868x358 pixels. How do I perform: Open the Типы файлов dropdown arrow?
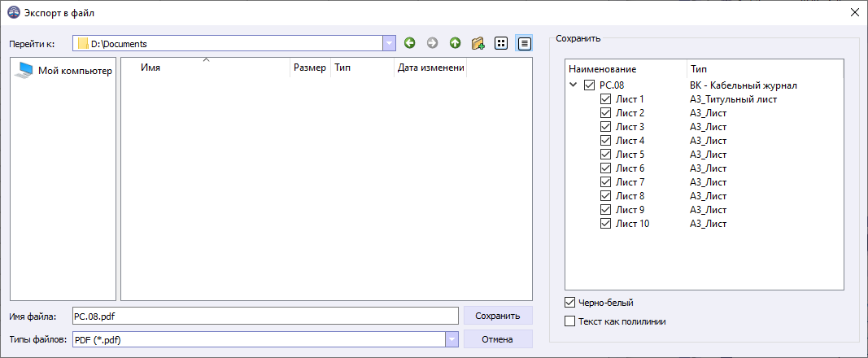coord(452,339)
